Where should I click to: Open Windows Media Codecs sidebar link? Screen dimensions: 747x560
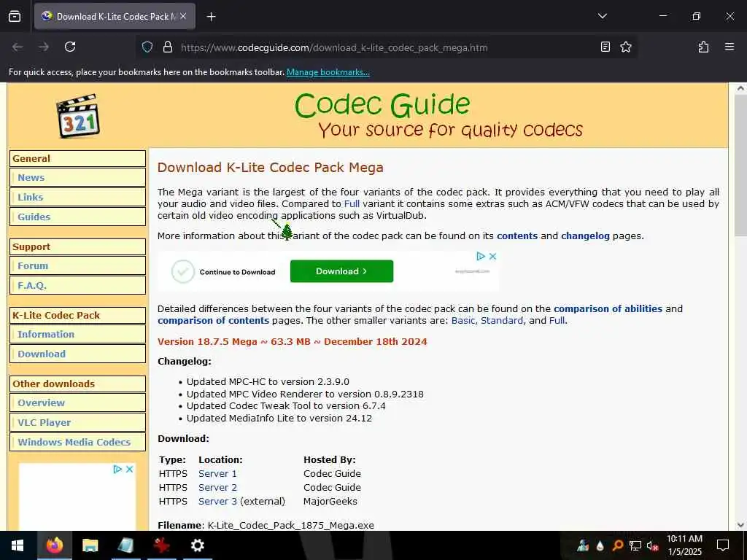pos(74,442)
